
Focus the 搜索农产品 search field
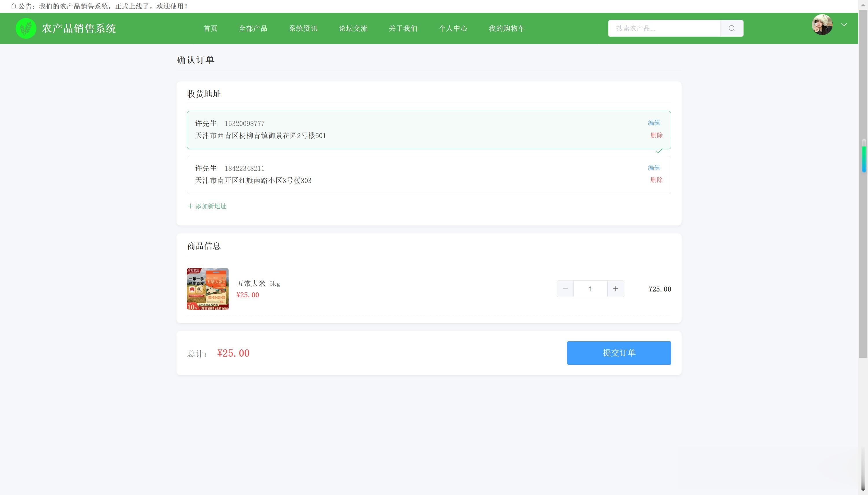[664, 28]
